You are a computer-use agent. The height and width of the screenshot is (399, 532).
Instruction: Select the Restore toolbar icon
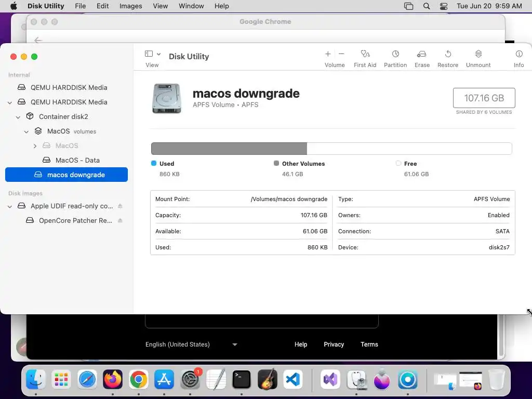pyautogui.click(x=448, y=54)
